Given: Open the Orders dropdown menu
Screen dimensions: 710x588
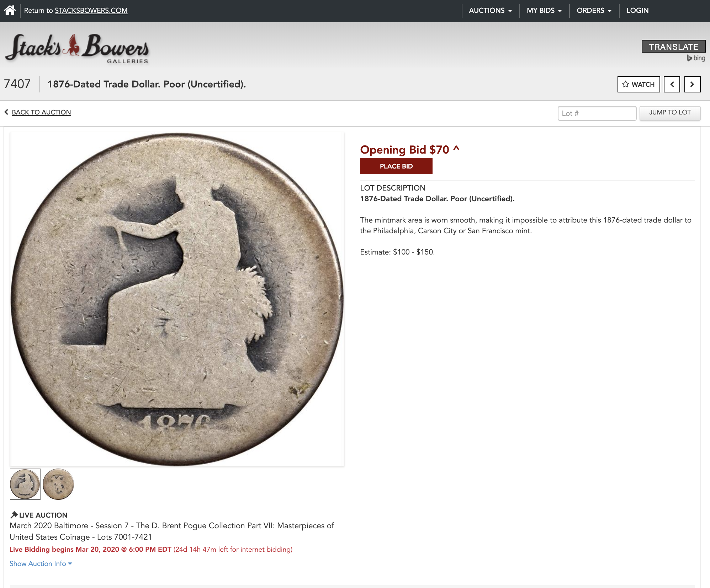Looking at the screenshot, I should click(x=594, y=10).
